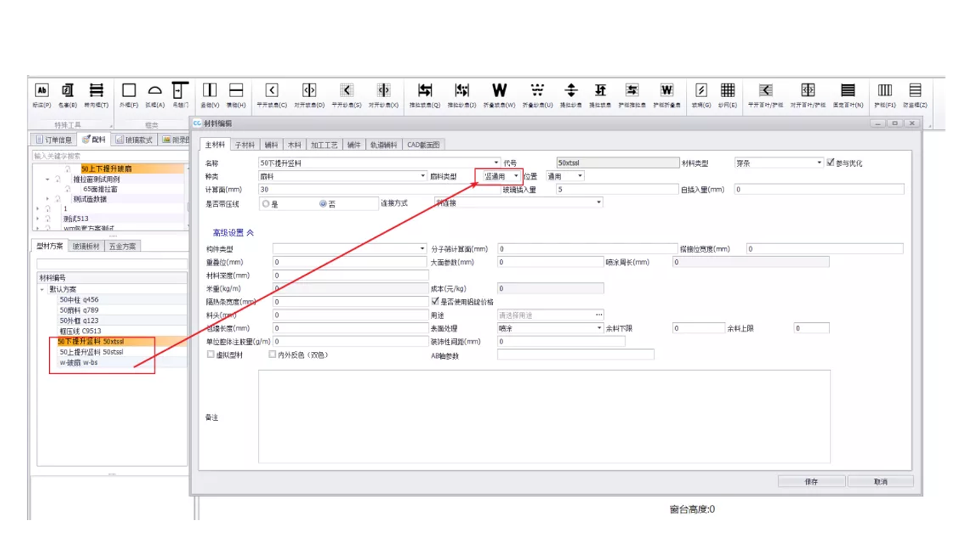
Task: Click the 保存 button
Action: pyautogui.click(x=811, y=482)
